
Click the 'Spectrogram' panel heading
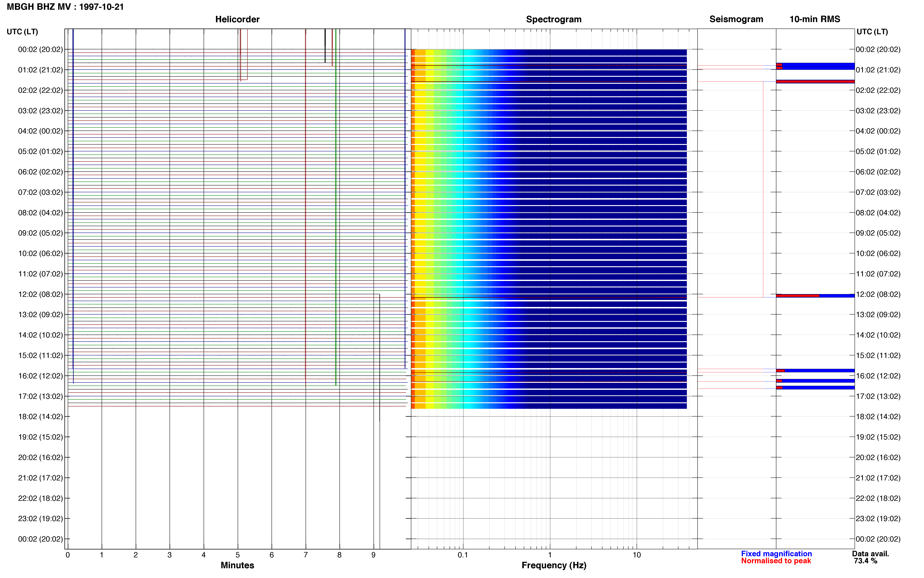(554, 19)
